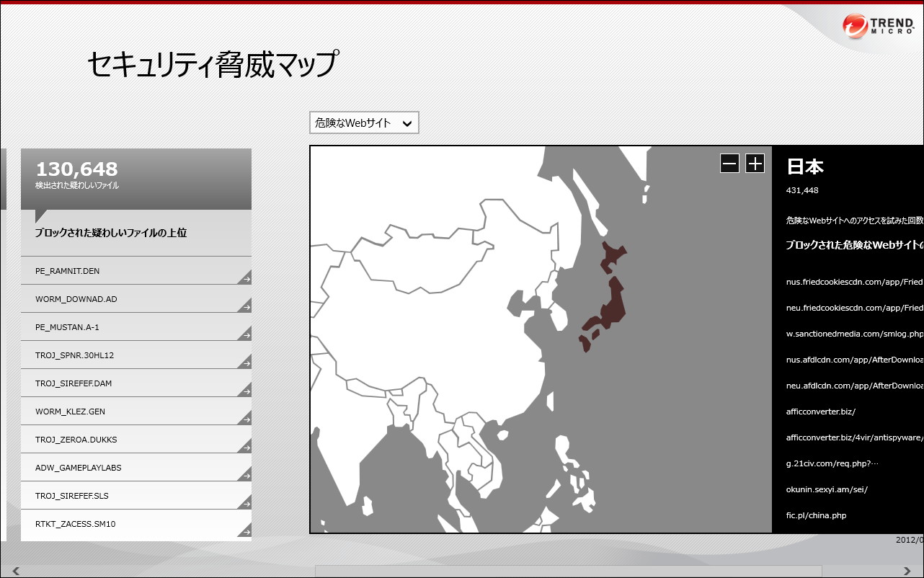
Task: Open arrow icon on PE_RAMNIT.DEN row
Action: 244,277
